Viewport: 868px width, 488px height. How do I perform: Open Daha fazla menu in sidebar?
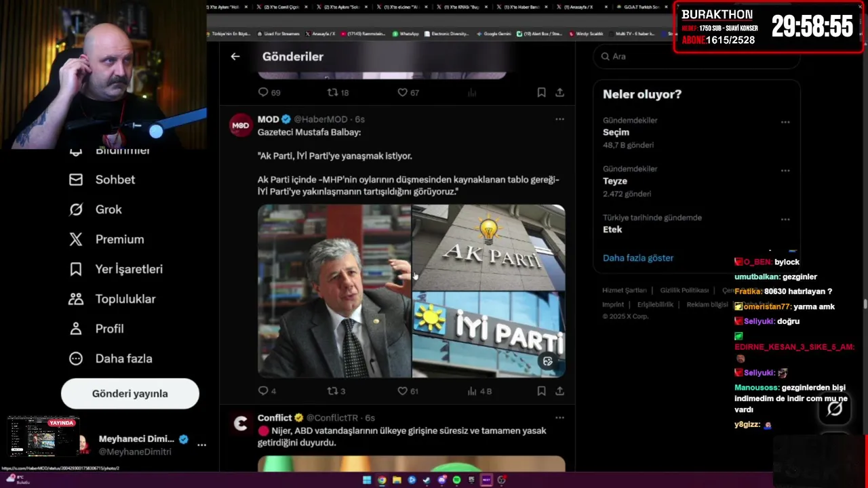111,359
